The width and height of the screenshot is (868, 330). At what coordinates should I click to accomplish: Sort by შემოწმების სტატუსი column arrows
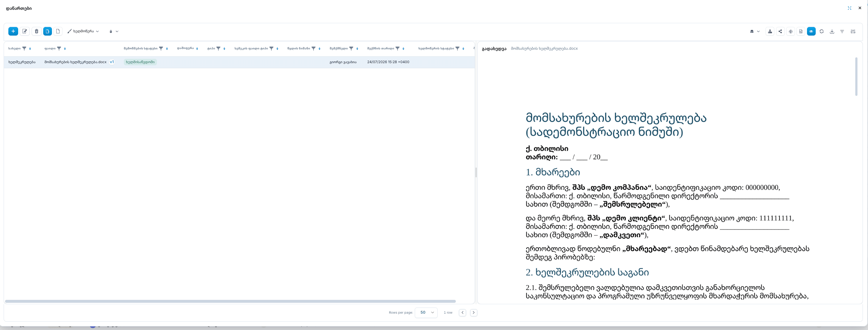tap(167, 49)
